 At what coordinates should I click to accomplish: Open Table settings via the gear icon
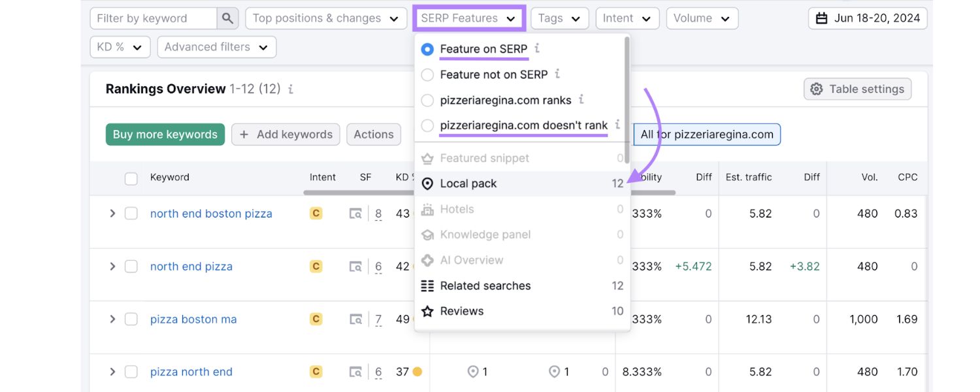[817, 89]
